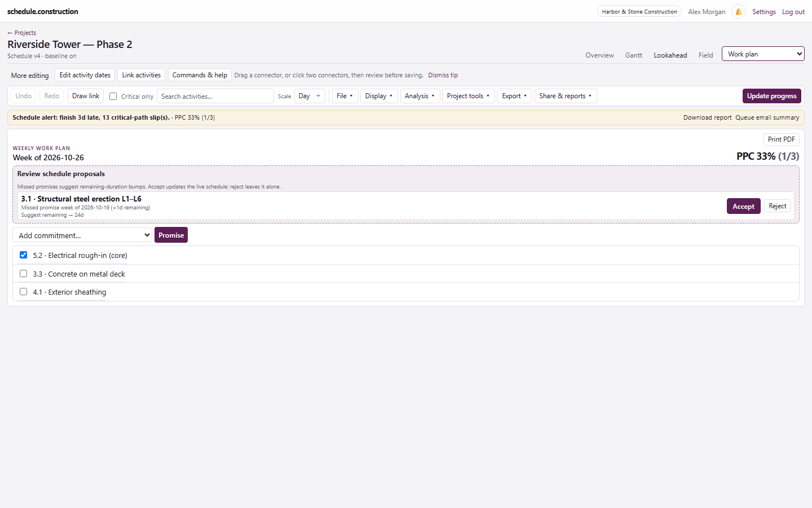
Task: Open Link activities
Action: pos(142,75)
